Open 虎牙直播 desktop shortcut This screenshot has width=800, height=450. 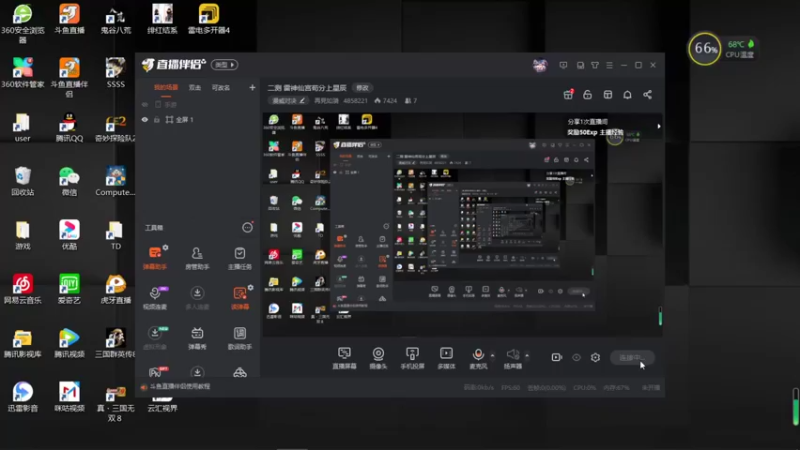116,289
